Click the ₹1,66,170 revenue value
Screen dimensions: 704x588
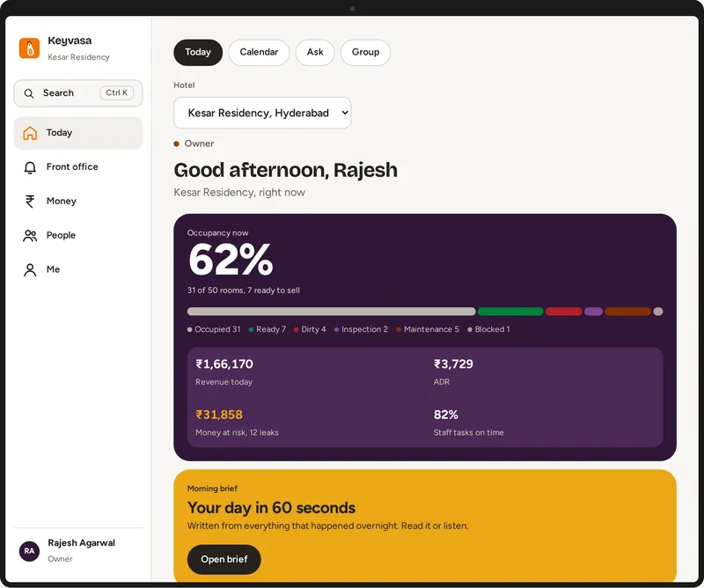click(x=224, y=364)
